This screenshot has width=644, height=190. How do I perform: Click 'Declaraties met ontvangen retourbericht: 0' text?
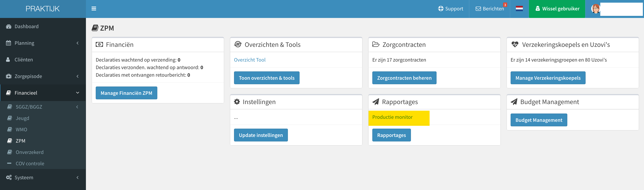pyautogui.click(x=143, y=75)
